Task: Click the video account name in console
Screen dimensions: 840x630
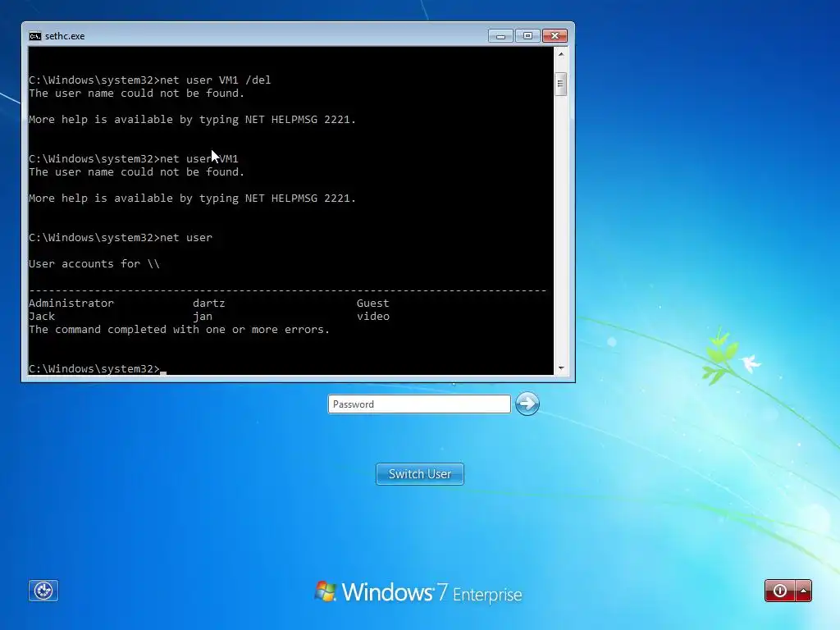Action: tap(373, 317)
